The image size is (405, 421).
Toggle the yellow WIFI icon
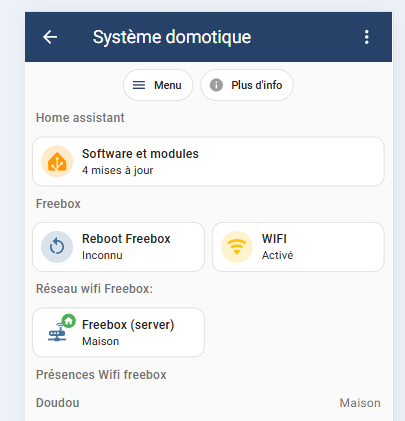point(237,247)
